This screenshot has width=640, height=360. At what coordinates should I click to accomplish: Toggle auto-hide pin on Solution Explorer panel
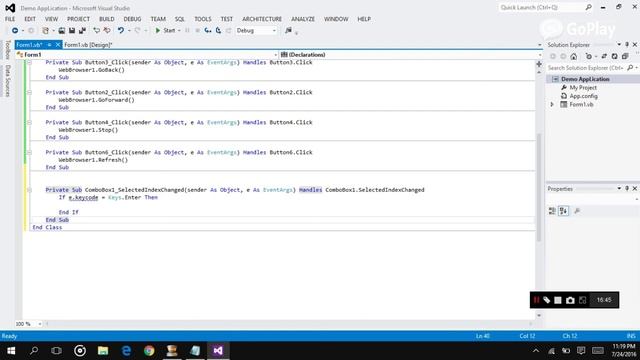pyautogui.click(x=627, y=44)
